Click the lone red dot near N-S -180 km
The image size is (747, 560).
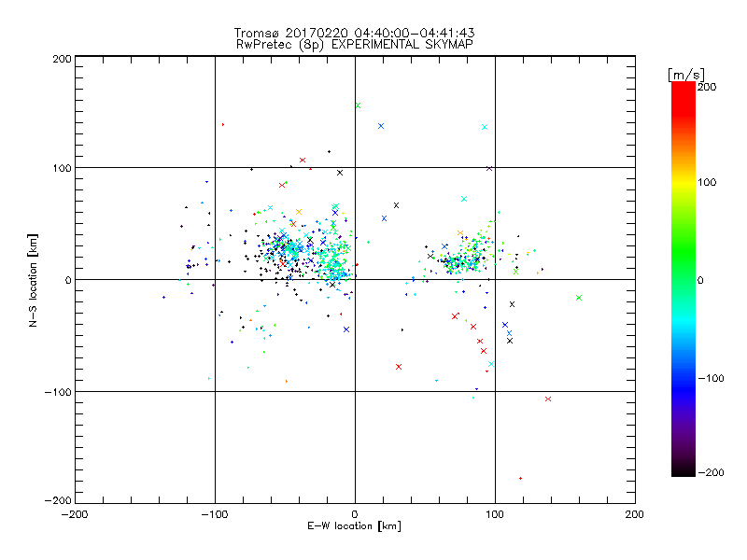point(520,478)
